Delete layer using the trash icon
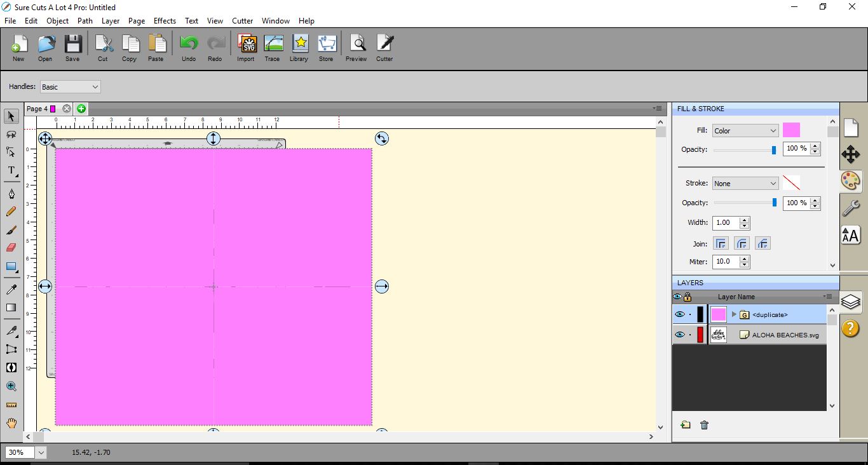The width and height of the screenshot is (868, 465). click(x=704, y=425)
